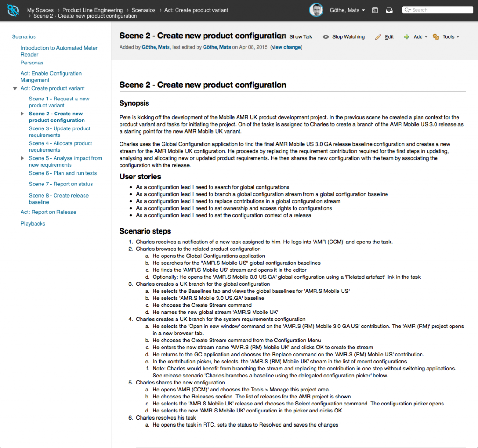Open the Tools dropdown menu
Viewport: 478px width, 448px height.
446,37
